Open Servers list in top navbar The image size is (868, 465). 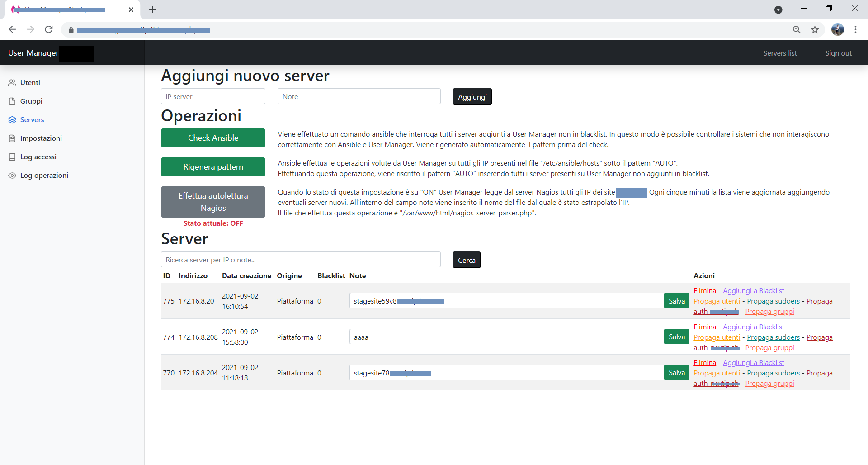[x=780, y=53]
